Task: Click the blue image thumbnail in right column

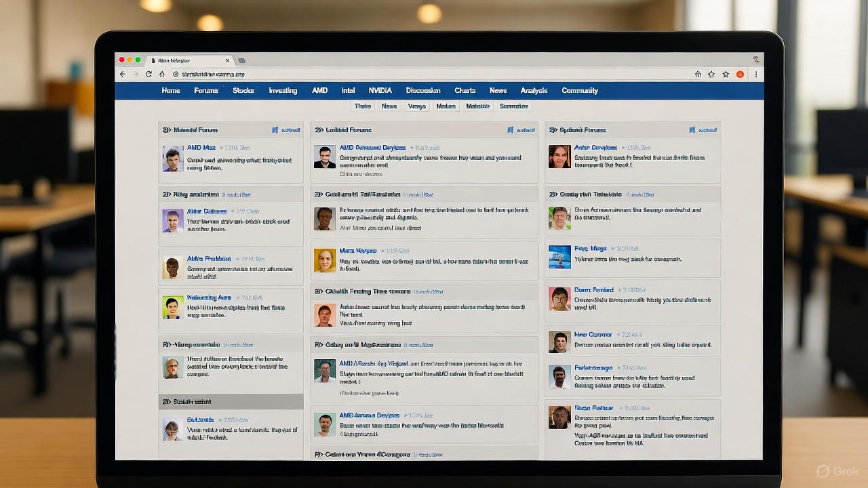Action: (559, 257)
